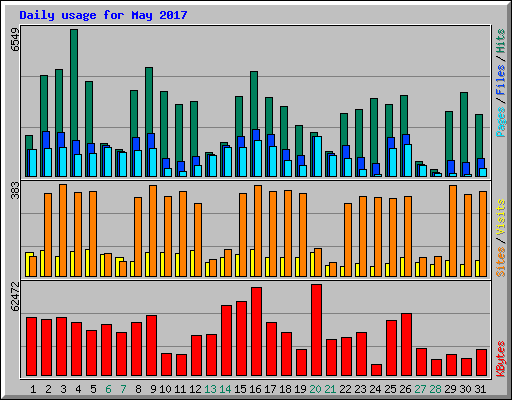512x400 pixels.
Task: Click the orange sites bar for day 3
Action: [x=63, y=230]
